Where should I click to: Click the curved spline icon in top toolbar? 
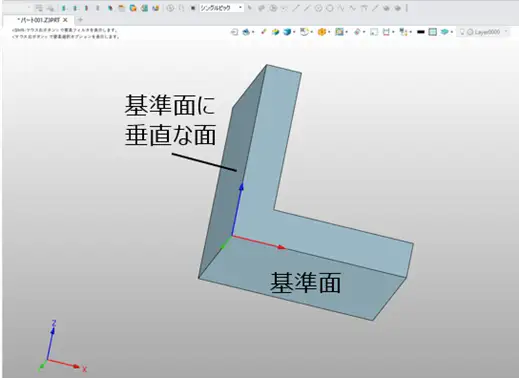click(352, 8)
